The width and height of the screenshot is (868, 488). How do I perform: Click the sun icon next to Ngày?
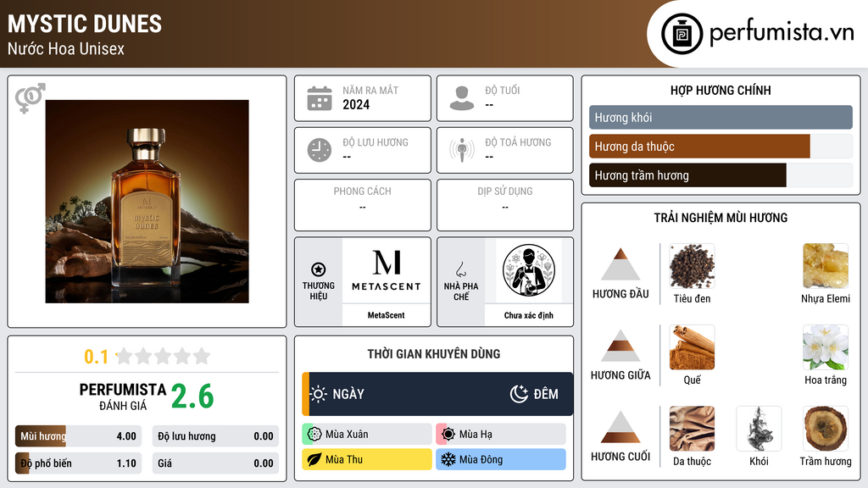pyautogui.click(x=319, y=394)
